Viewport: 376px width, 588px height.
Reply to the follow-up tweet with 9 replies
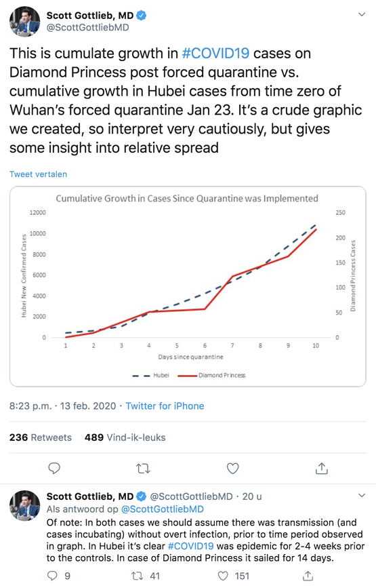point(52,576)
